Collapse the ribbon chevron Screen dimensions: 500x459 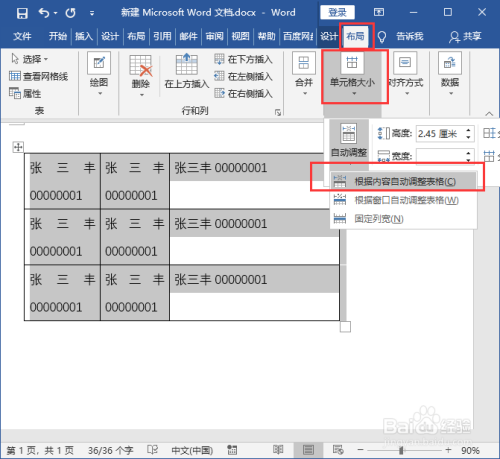[489, 114]
